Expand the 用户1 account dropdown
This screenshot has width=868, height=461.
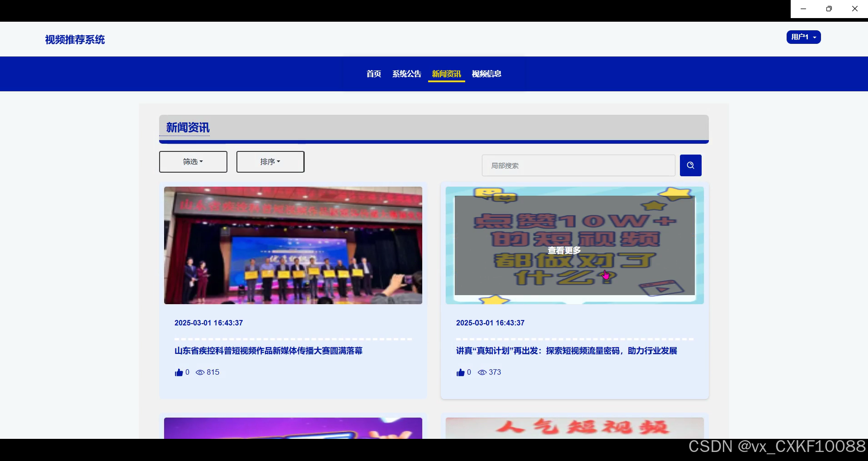(x=803, y=37)
